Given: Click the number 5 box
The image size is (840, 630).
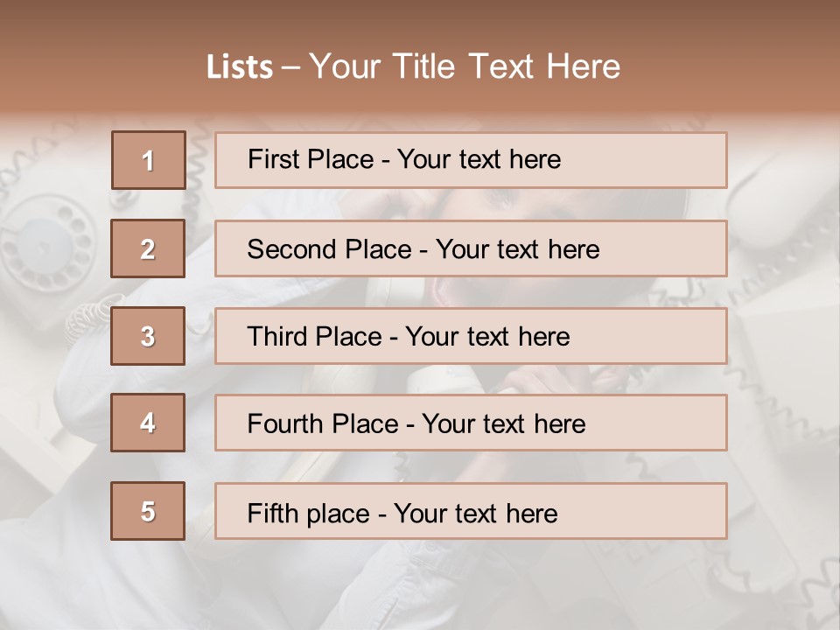Looking at the screenshot, I should coord(148,511).
